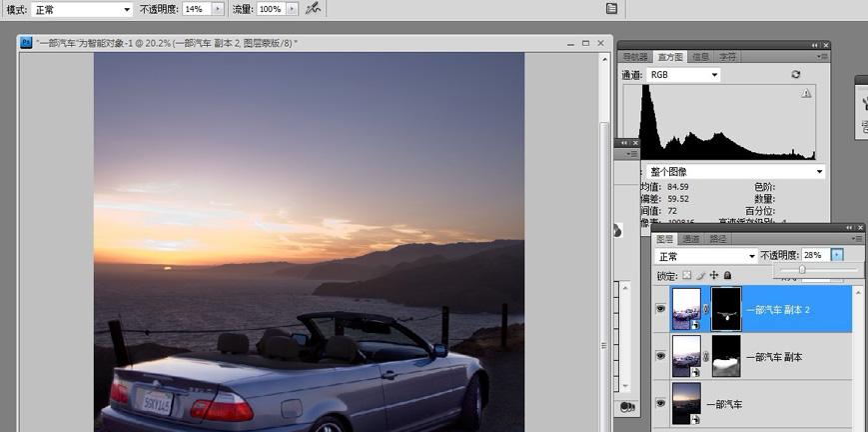Click the brush opacity 14% field
Screen dimensions: 868x432
pos(197,9)
